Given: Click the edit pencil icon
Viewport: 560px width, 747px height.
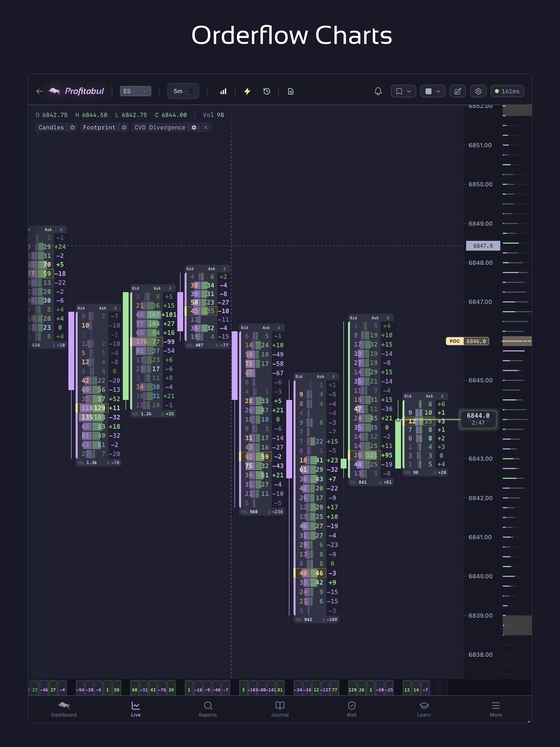Looking at the screenshot, I should click(x=458, y=91).
